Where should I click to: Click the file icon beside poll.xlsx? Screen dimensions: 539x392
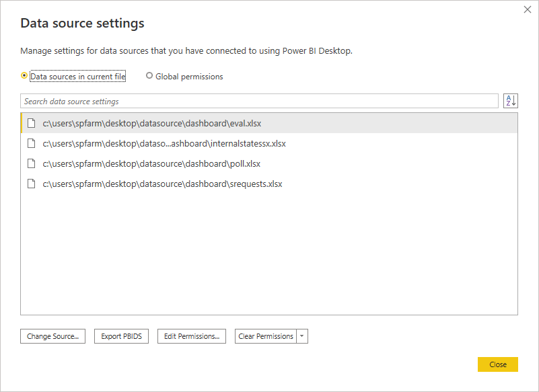(x=31, y=163)
